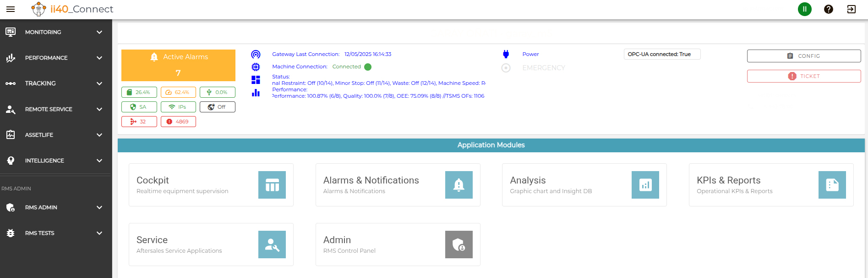Screen dimensions: 868x278
Task: Click the red 32 merge badge
Action: click(x=139, y=122)
